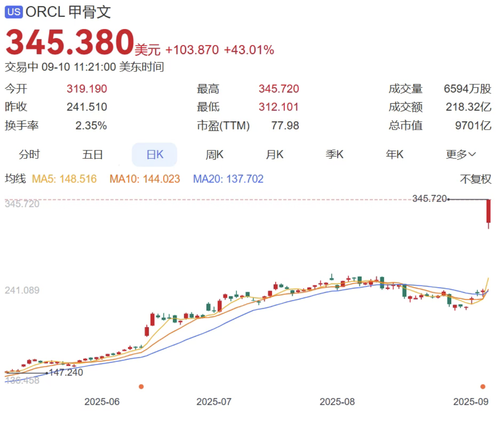Screen dimensions: 504x421
Task: Open the 月K monthly chart tab
Action: (x=275, y=155)
